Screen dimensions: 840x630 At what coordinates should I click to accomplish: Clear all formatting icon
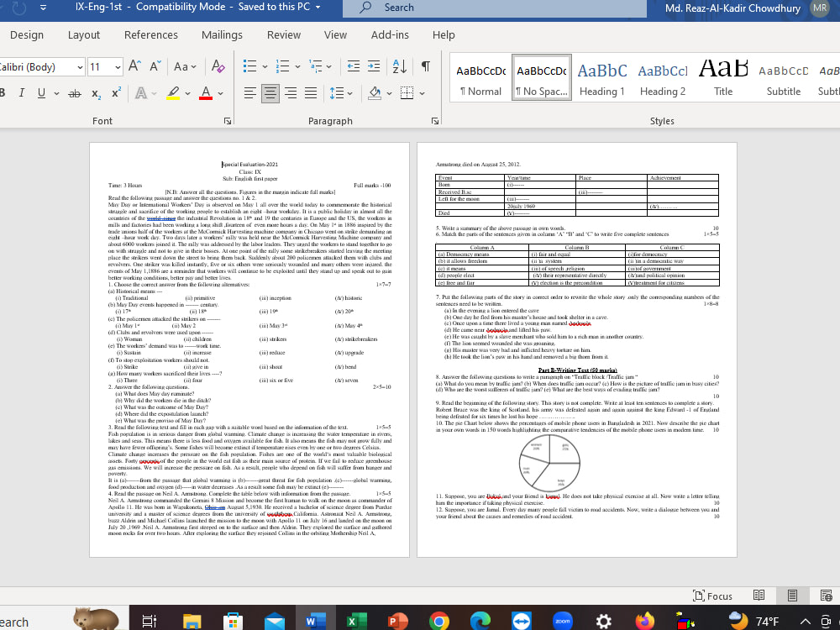coord(218,66)
